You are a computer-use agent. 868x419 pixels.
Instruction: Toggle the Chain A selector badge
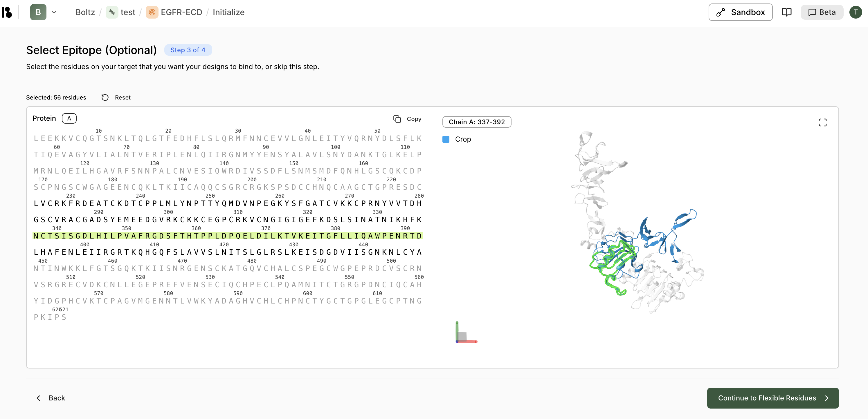69,118
